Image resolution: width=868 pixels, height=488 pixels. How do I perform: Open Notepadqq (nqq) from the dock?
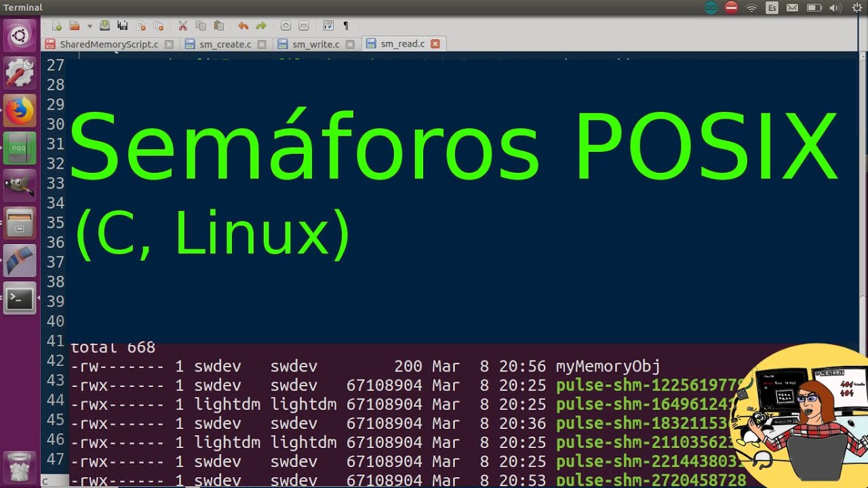point(20,148)
